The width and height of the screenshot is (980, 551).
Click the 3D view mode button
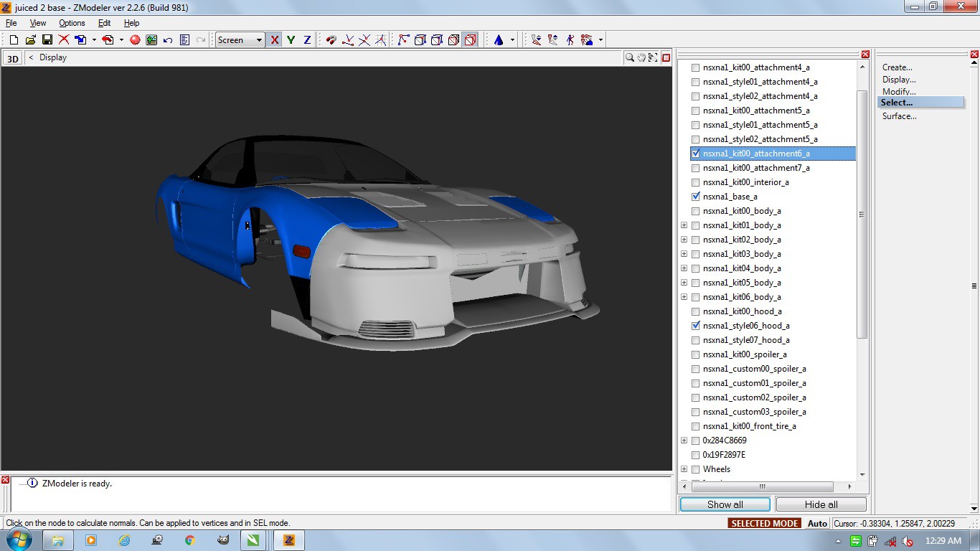(13, 59)
